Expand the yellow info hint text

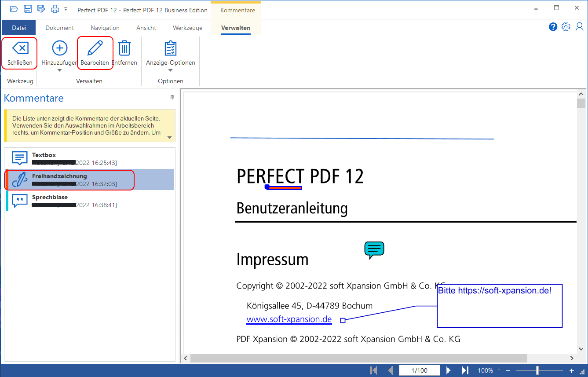coord(170,137)
